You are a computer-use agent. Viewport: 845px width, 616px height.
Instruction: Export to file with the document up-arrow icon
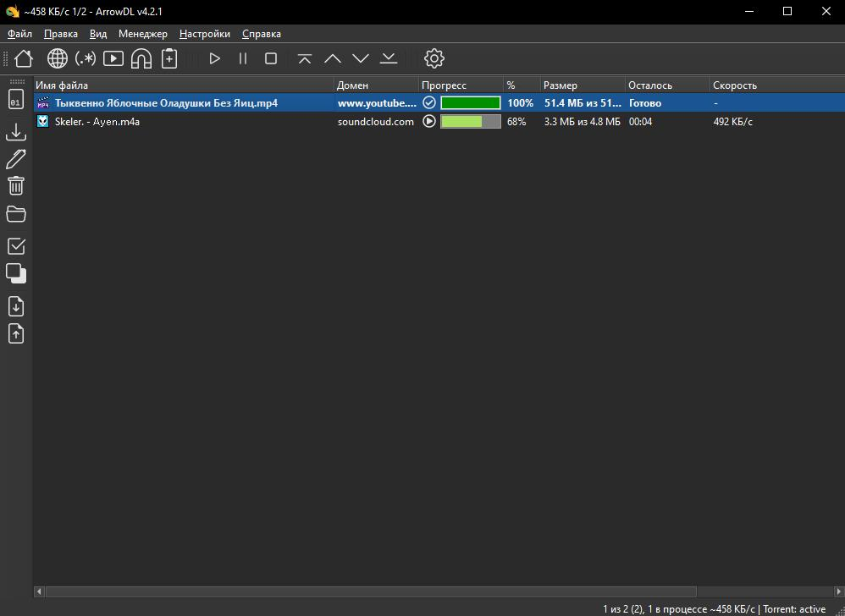tap(16, 334)
